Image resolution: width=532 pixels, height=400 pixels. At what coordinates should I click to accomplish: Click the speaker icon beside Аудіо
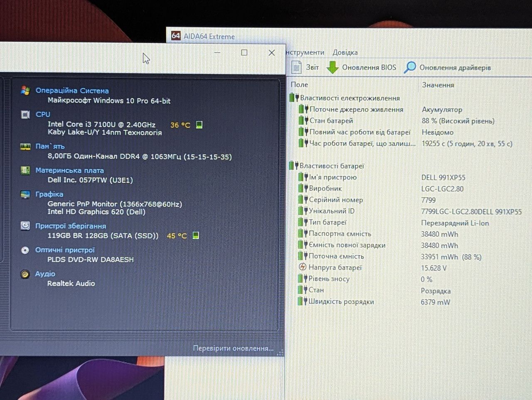click(x=25, y=274)
